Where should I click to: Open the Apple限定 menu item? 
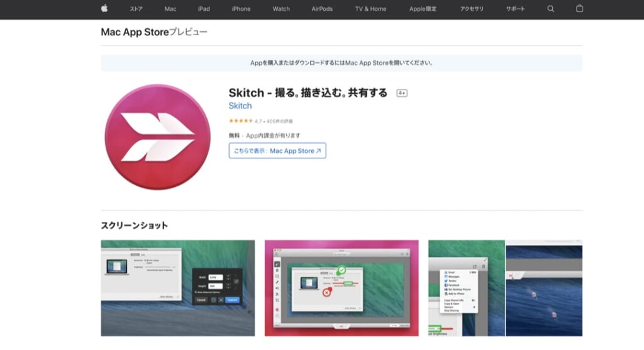(423, 9)
